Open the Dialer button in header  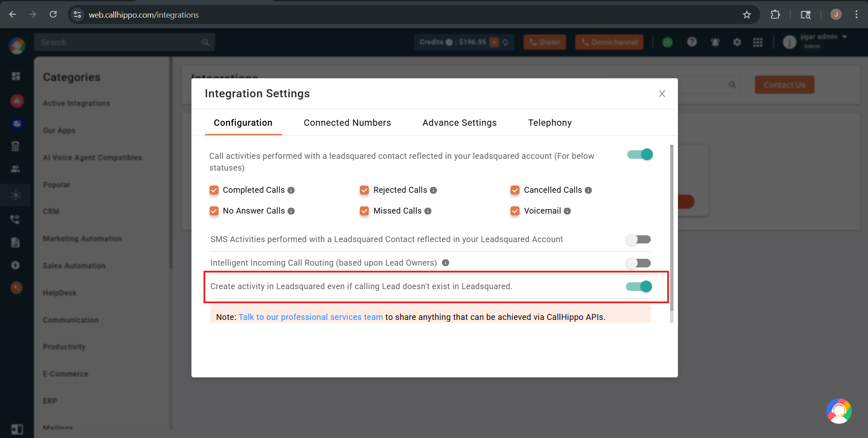(x=545, y=42)
